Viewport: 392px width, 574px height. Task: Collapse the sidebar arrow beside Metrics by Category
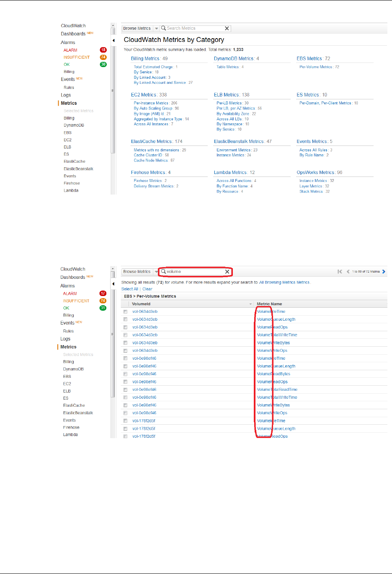(113, 41)
